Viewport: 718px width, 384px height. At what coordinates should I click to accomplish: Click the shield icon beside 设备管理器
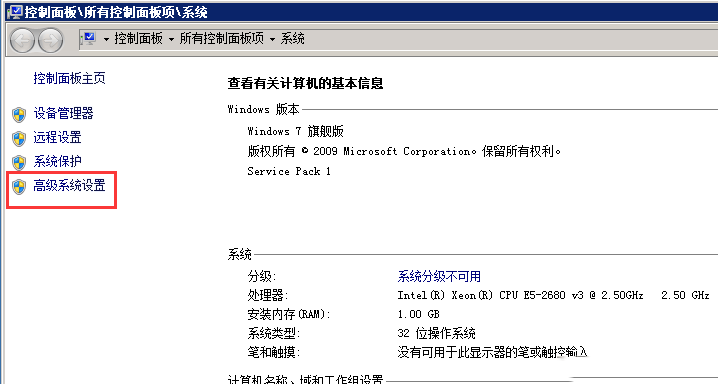[19, 114]
